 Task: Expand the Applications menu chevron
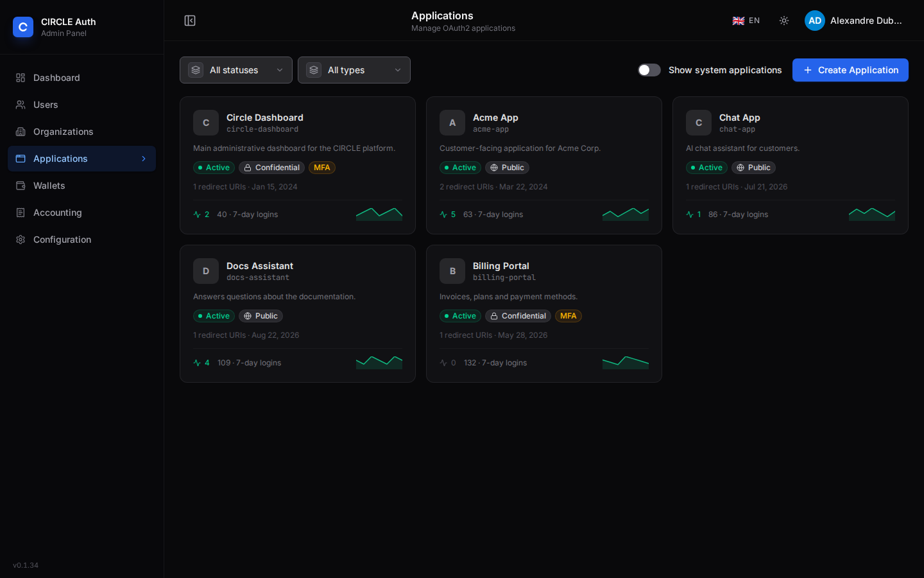click(x=144, y=159)
